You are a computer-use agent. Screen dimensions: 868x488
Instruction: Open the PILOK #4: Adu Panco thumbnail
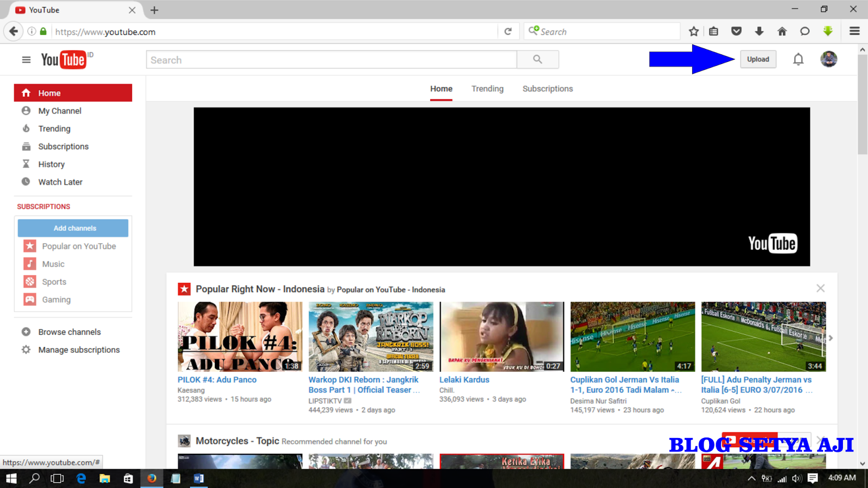point(240,337)
